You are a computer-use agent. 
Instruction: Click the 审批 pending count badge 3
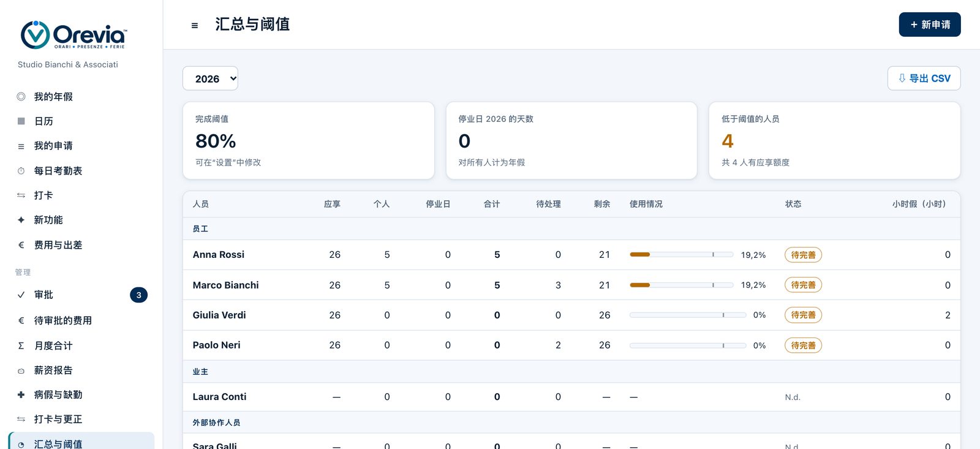click(139, 295)
